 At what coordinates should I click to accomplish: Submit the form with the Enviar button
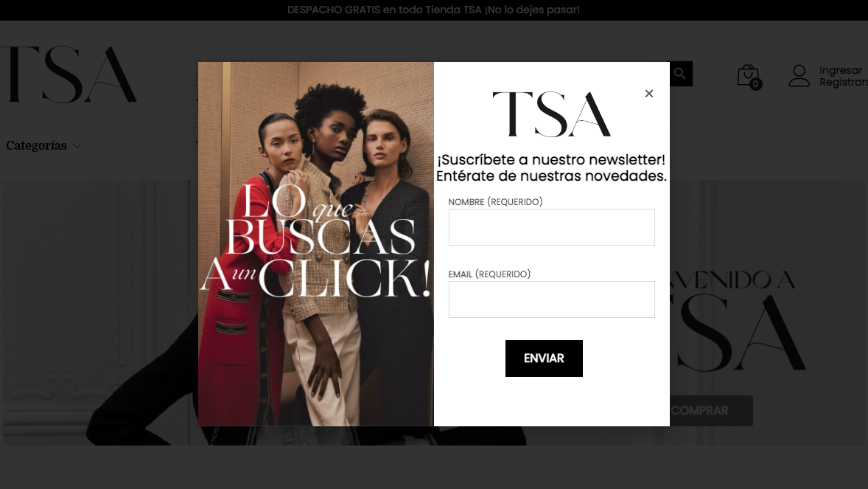pyautogui.click(x=544, y=358)
